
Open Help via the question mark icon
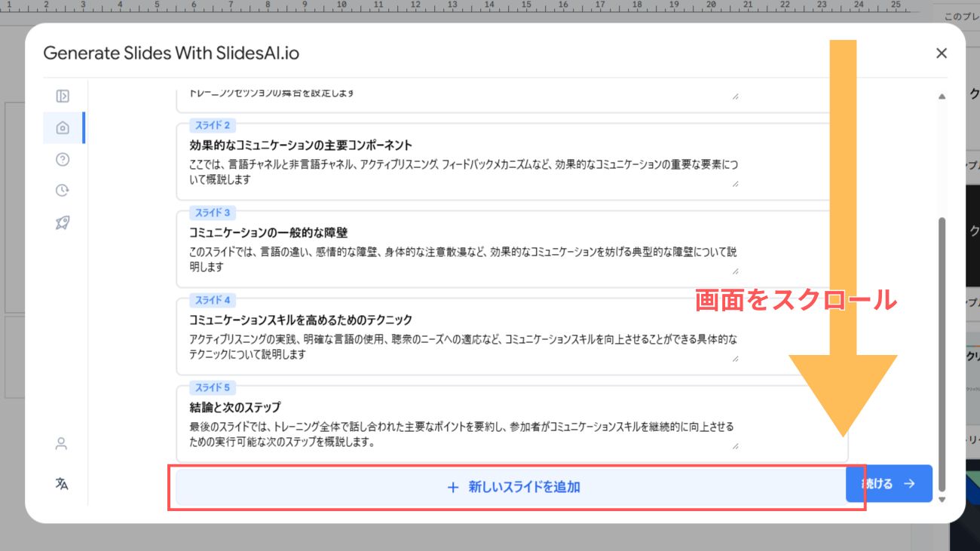[63, 159]
